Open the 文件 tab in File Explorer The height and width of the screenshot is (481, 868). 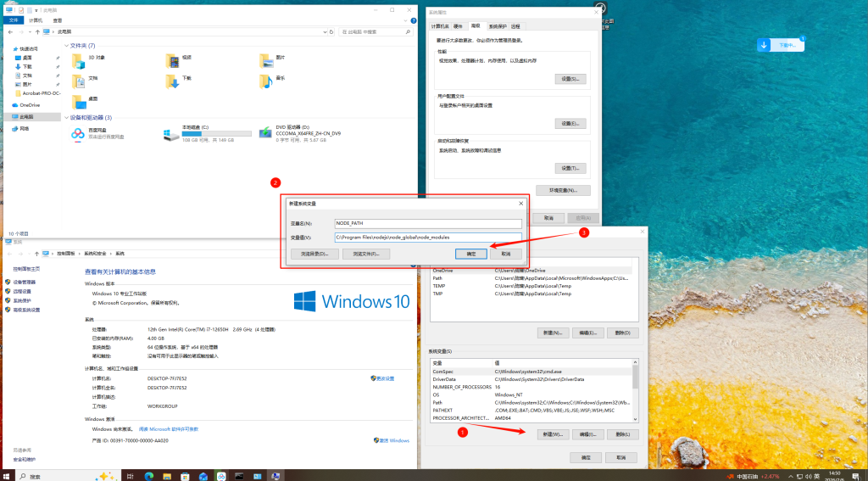pos(14,20)
